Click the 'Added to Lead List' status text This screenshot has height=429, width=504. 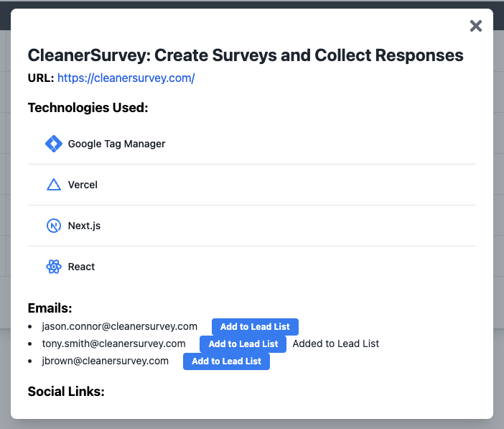[x=335, y=343]
